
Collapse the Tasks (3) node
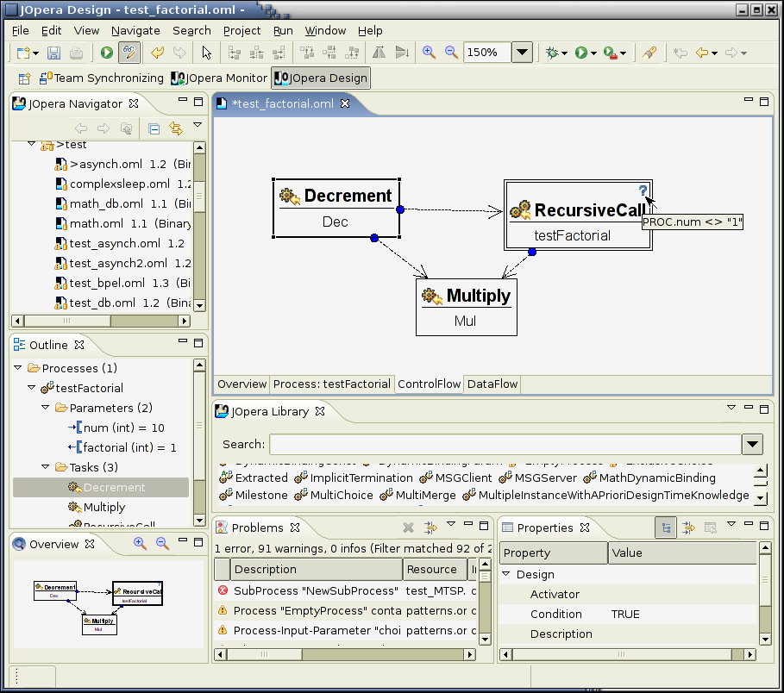click(45, 467)
